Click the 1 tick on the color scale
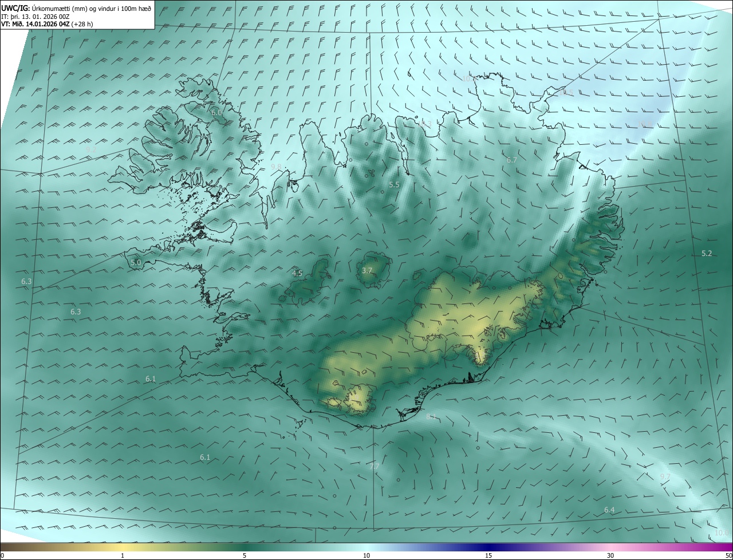Image resolution: width=733 pixels, height=560 pixels. point(123,556)
